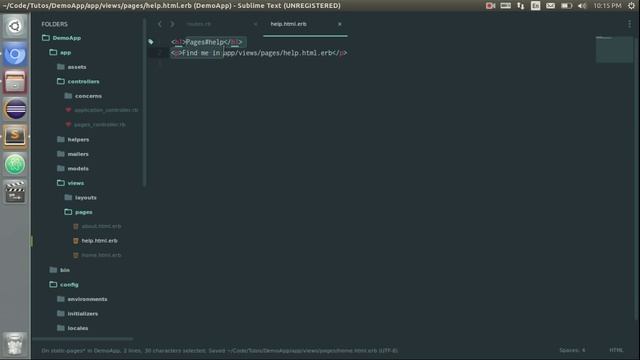Click the status bar saved message
640x360 pixels.
click(x=220, y=351)
